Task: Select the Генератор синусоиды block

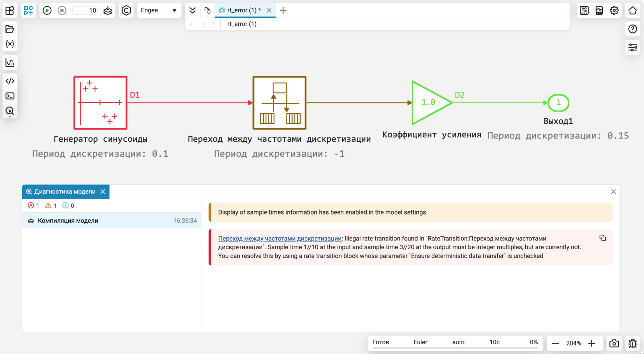Action: [101, 103]
